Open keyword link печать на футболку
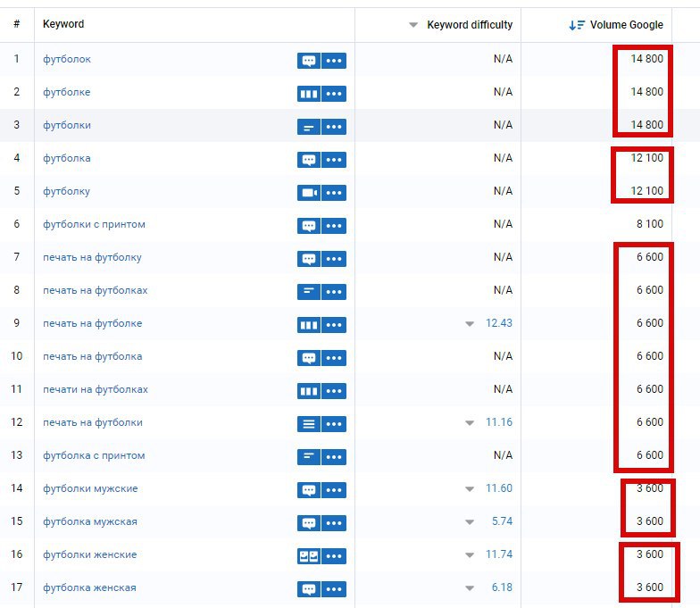This screenshot has height=608, width=700. [x=93, y=257]
